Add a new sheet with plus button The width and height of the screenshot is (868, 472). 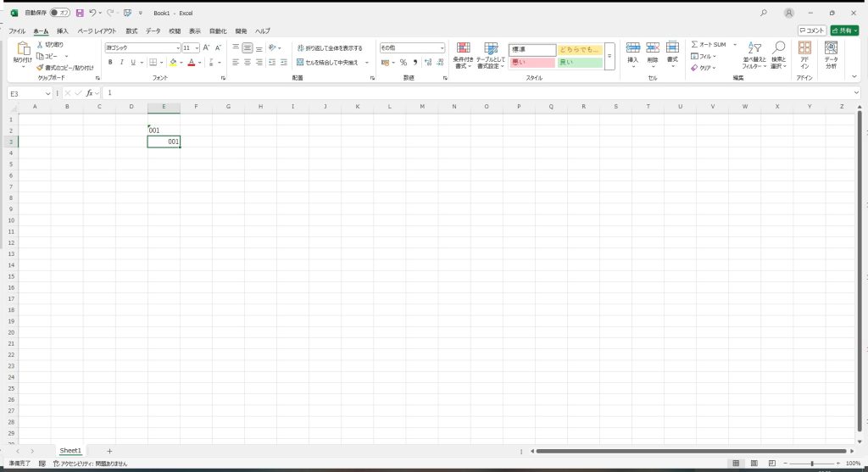(x=109, y=451)
